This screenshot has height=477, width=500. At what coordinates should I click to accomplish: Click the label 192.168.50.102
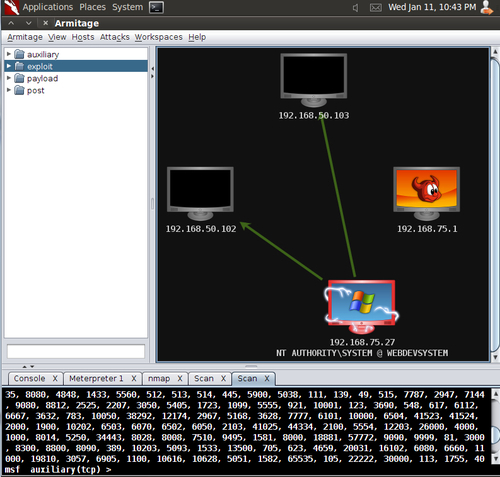coord(201,229)
